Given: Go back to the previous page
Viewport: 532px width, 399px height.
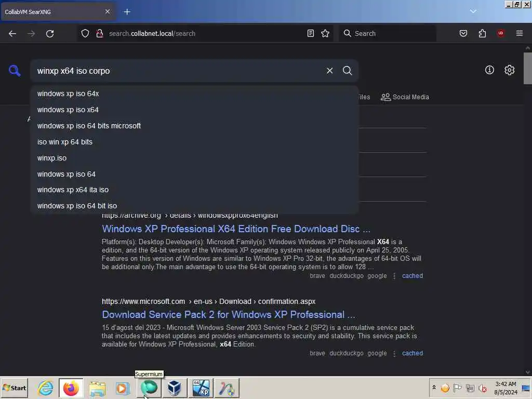Looking at the screenshot, I should coord(12,34).
